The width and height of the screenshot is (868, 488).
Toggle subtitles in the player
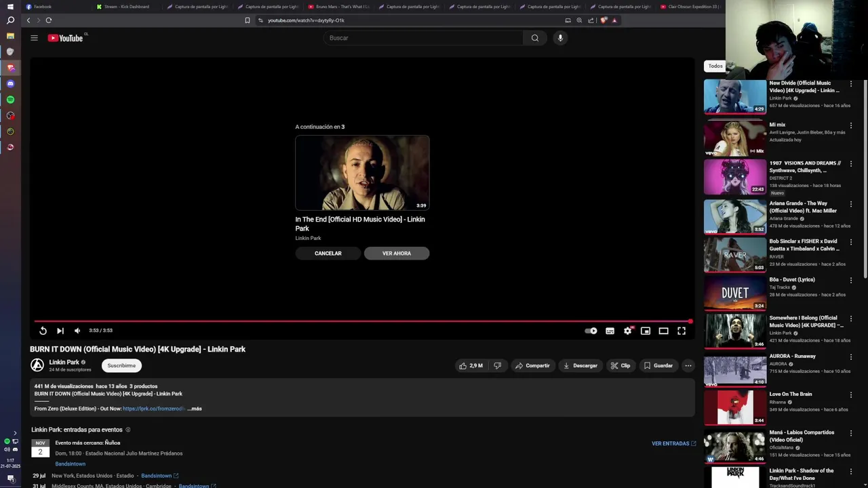[610, 331]
